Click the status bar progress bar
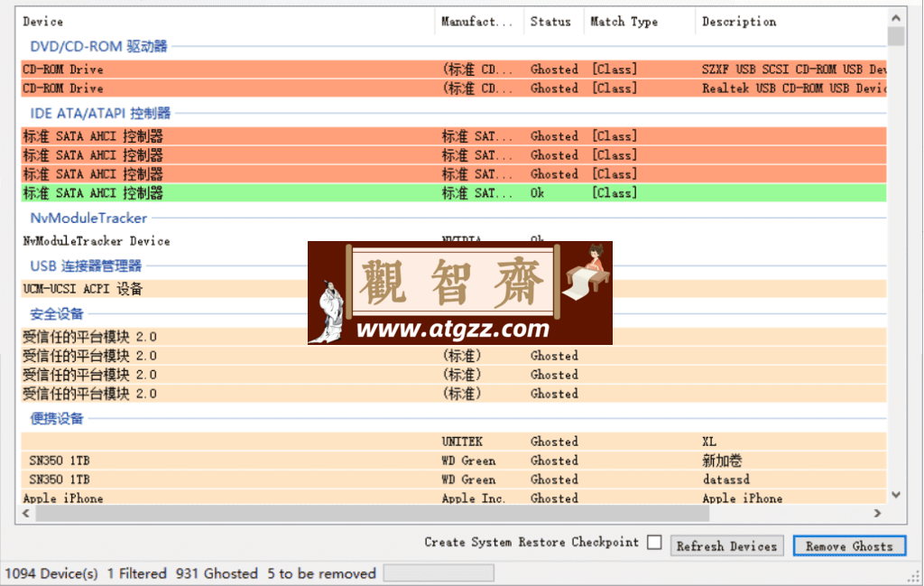 pos(439,573)
